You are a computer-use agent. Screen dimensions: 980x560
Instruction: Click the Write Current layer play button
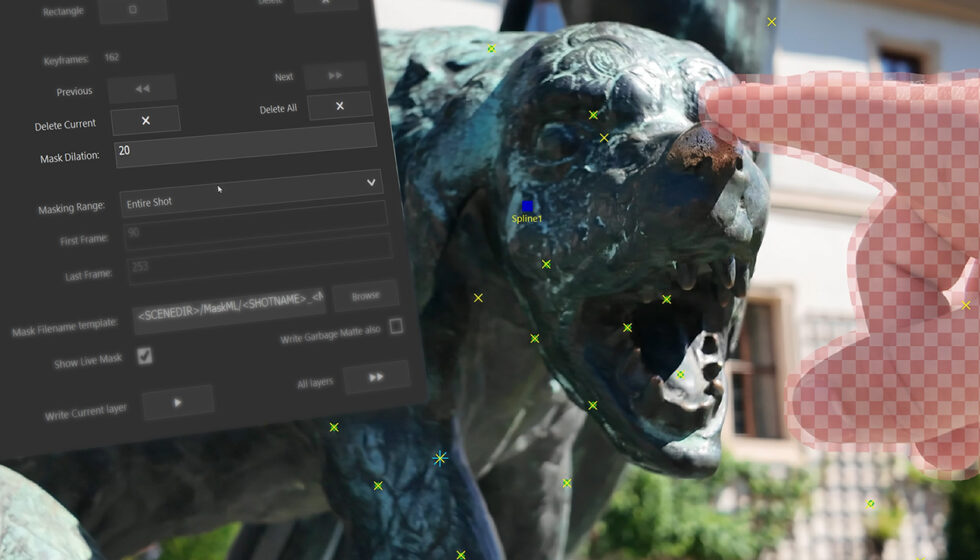pos(178,402)
